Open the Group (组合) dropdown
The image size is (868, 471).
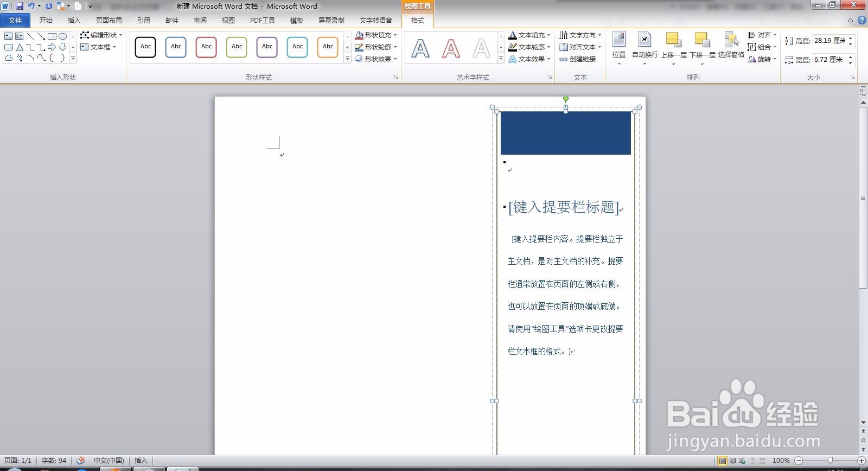pos(762,47)
